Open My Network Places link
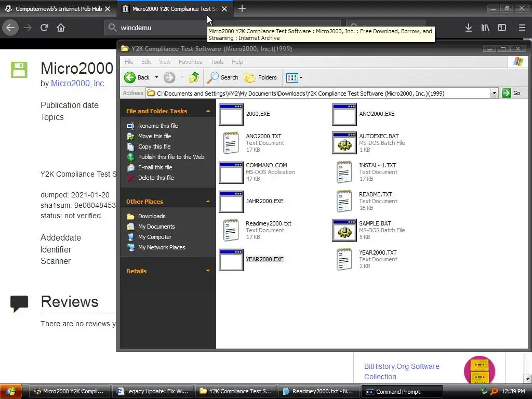This screenshot has width=532, height=399. (x=162, y=247)
